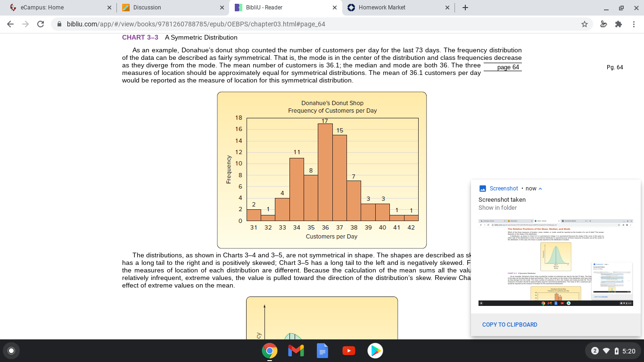Viewport: 644px width, 362px height.
Task: Reload the BibliU reader page
Action: 41,24
